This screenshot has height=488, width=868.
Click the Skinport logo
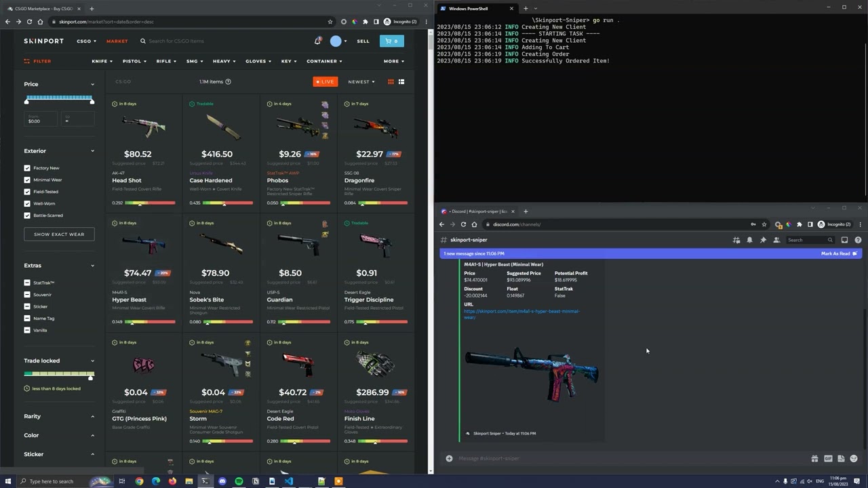(43, 41)
